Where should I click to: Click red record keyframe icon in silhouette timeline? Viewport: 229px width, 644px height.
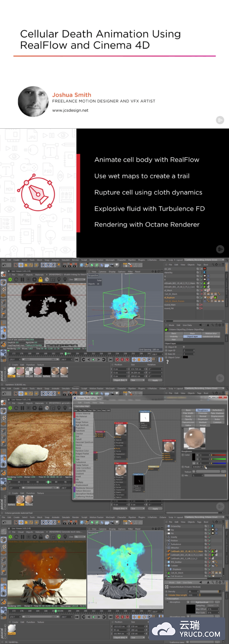[117, 359]
